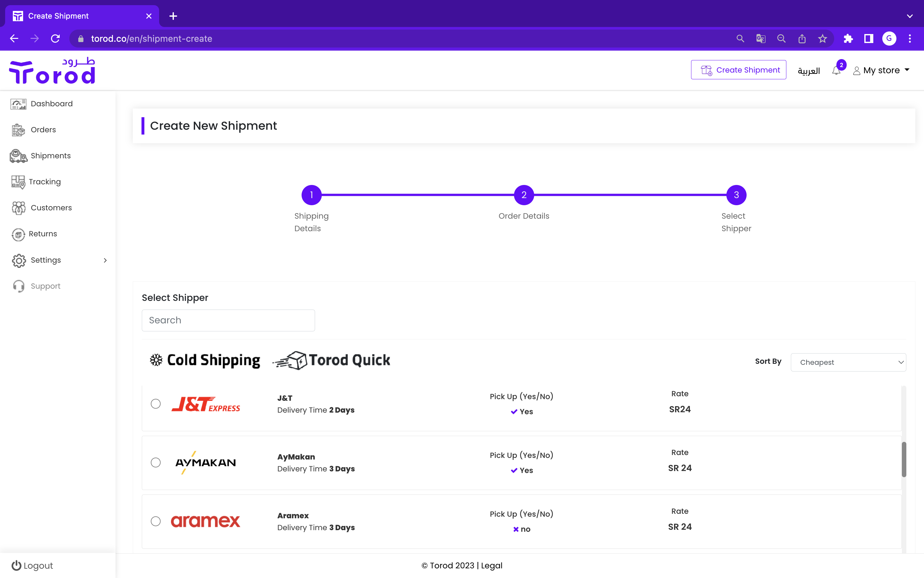Reload the page
Image resolution: width=924 pixels, height=578 pixels.
click(x=56, y=39)
